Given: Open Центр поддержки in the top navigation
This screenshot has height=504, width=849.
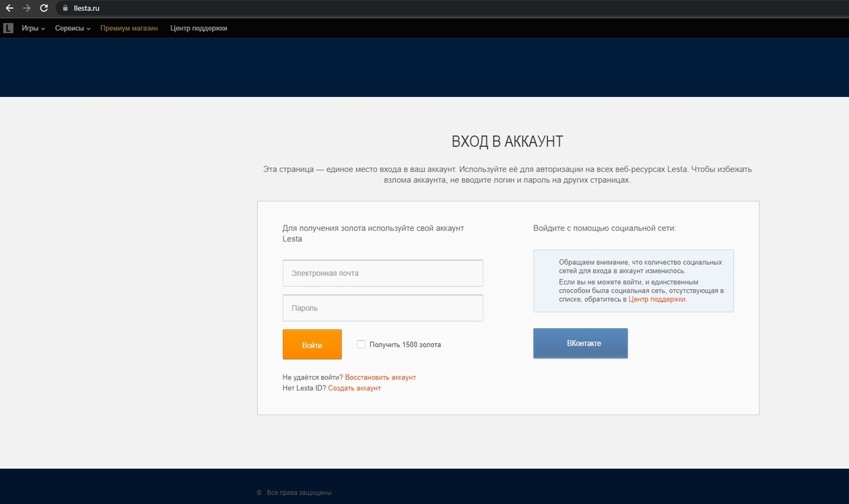Looking at the screenshot, I should 198,29.
